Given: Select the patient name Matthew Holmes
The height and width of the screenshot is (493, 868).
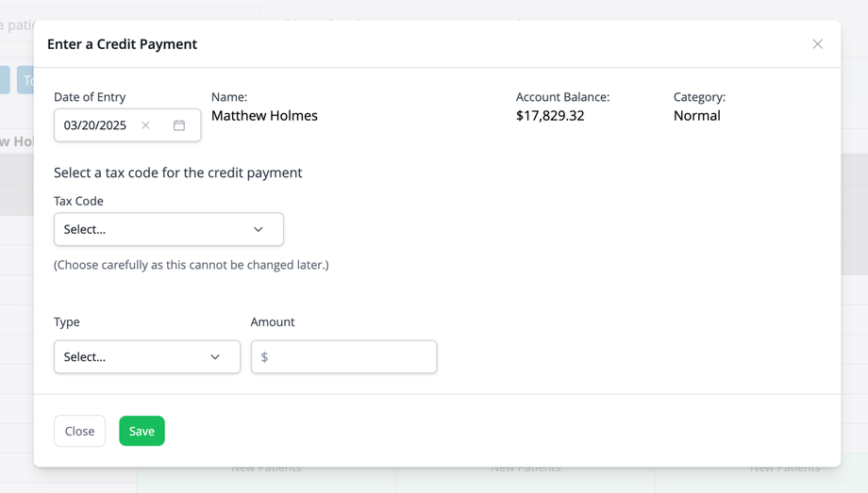Looking at the screenshot, I should click(264, 116).
